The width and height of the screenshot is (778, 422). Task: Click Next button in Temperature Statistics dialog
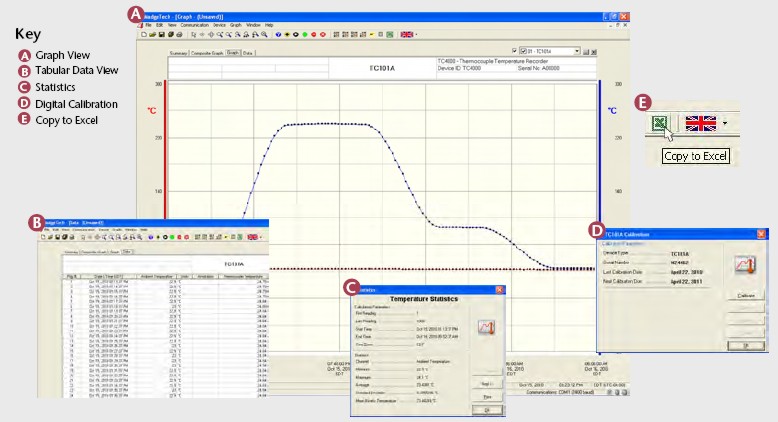[x=487, y=384]
